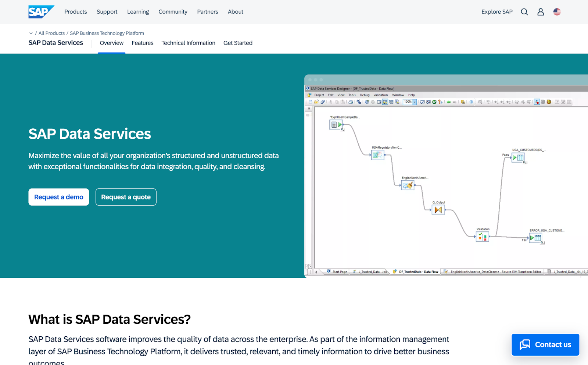Click the blue Help question mark icon

[471, 102]
